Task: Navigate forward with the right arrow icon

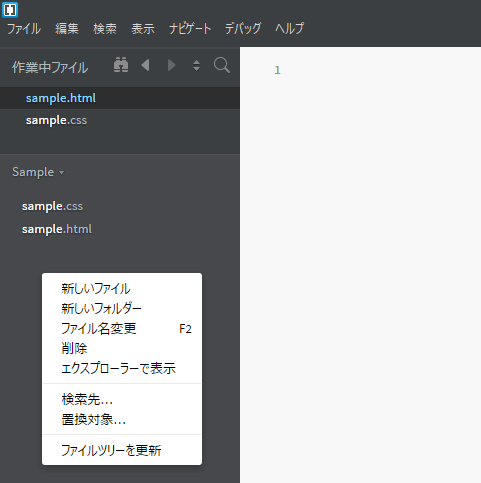Action: [x=171, y=65]
